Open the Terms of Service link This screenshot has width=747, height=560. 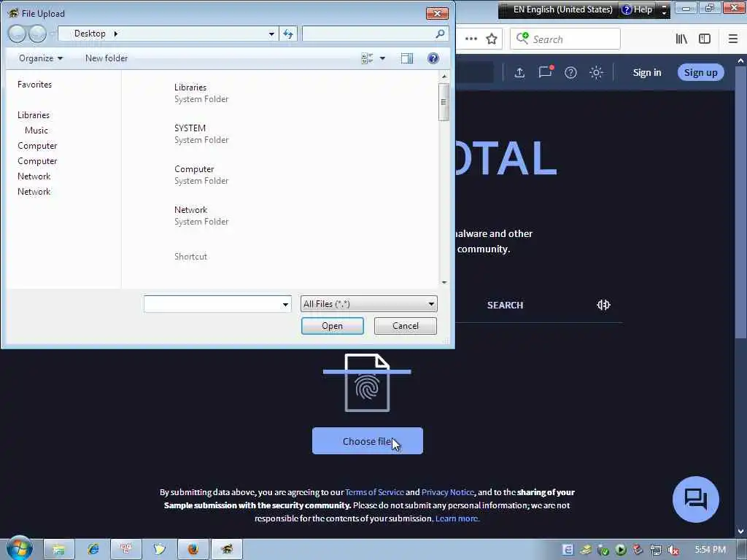coord(374,492)
